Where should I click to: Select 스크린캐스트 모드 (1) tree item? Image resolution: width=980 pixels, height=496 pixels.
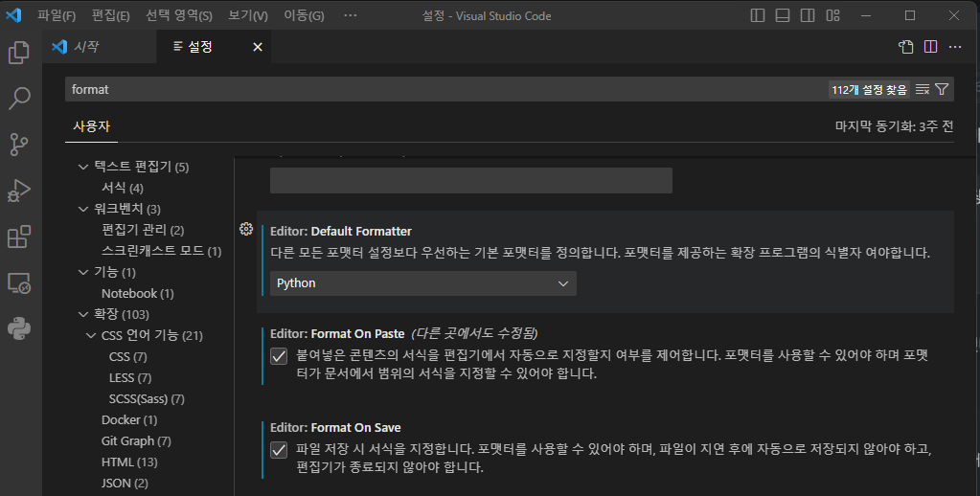pos(161,251)
